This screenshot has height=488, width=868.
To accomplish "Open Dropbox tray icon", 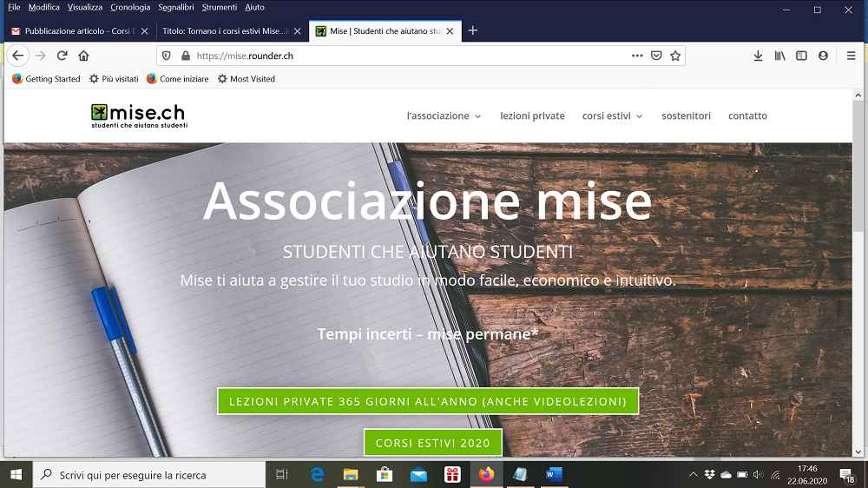I will point(710,475).
